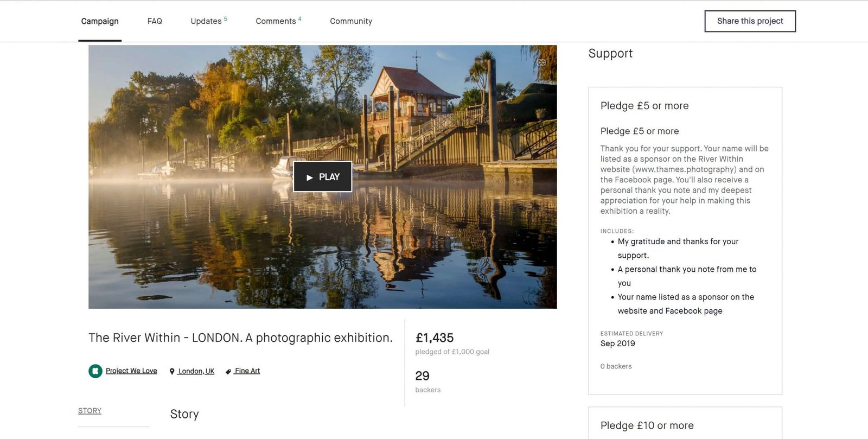Click the Kickstarter green circle logo badge
The image size is (868, 439).
click(95, 371)
